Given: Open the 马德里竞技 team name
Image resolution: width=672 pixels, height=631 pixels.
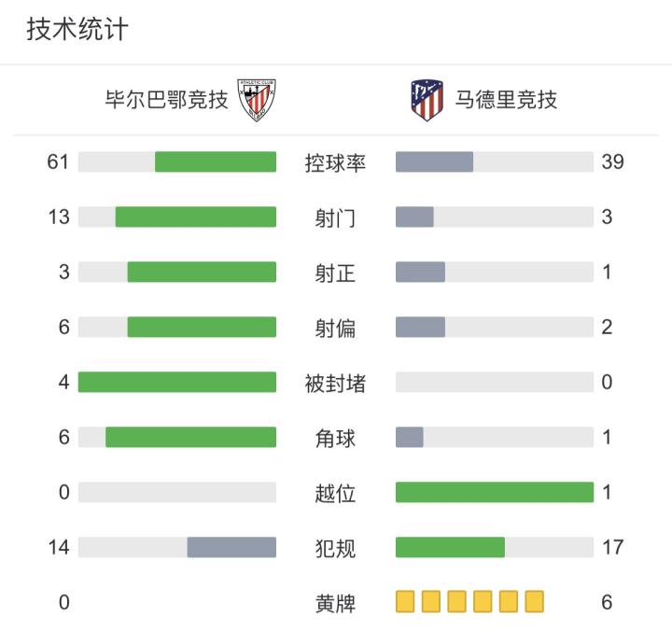Looking at the screenshot, I should click(507, 101).
